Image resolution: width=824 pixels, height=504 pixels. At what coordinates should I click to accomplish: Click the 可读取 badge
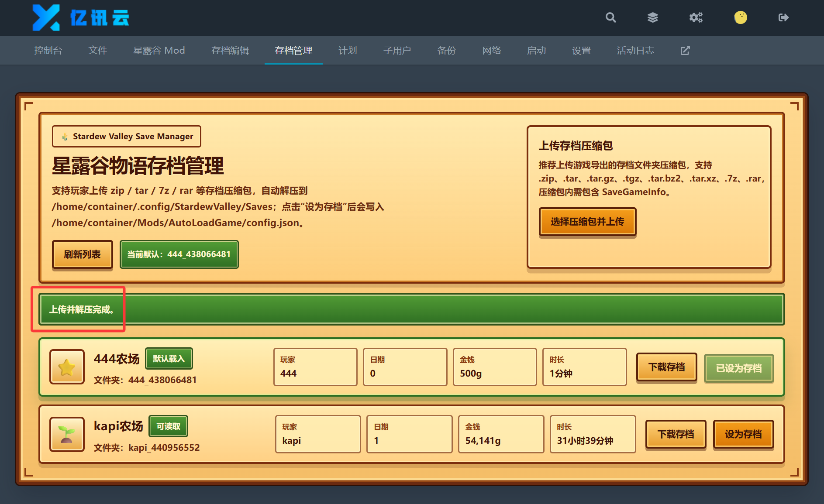168,426
